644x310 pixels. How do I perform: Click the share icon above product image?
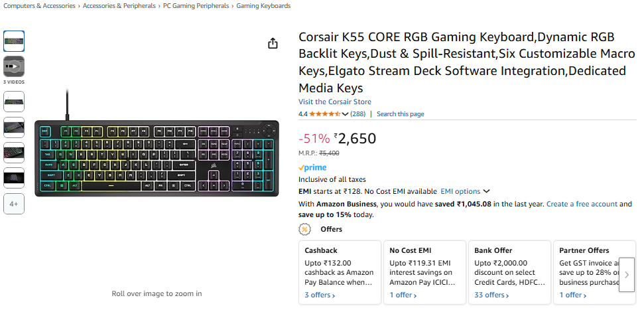[x=273, y=44]
